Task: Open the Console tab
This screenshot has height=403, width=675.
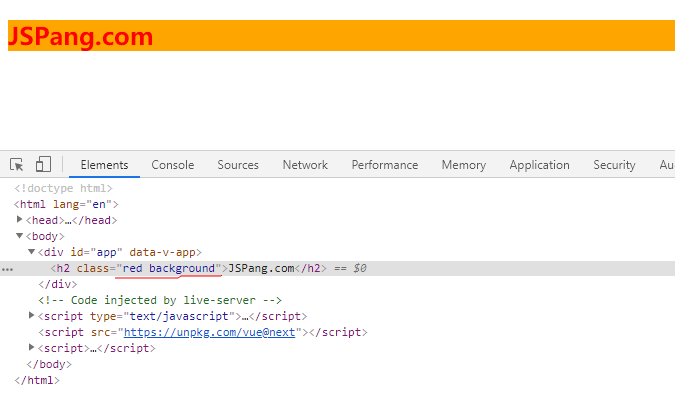Action: point(173,165)
